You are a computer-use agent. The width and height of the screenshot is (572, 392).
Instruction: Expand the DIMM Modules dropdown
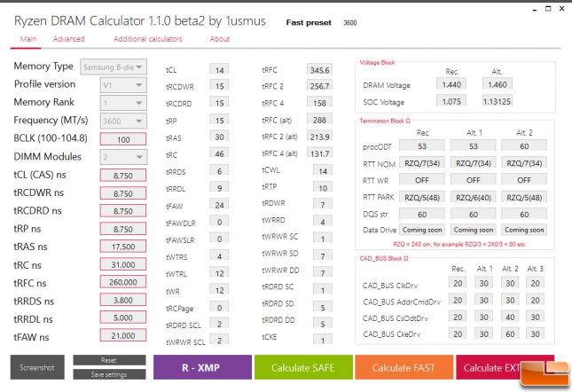coord(123,157)
